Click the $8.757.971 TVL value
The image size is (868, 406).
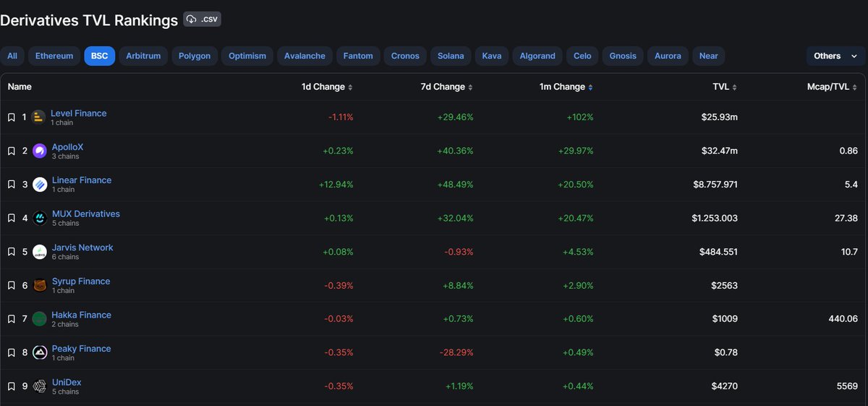click(715, 185)
